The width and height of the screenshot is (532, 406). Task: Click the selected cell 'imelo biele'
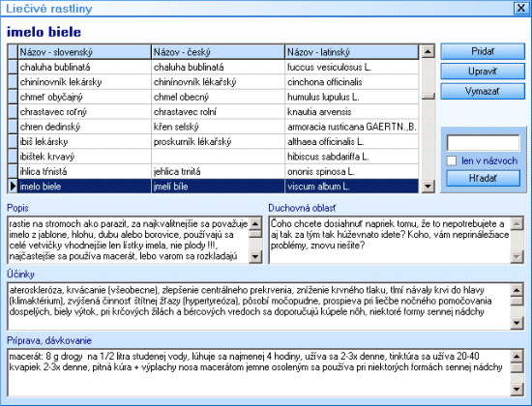pyautogui.click(x=84, y=187)
